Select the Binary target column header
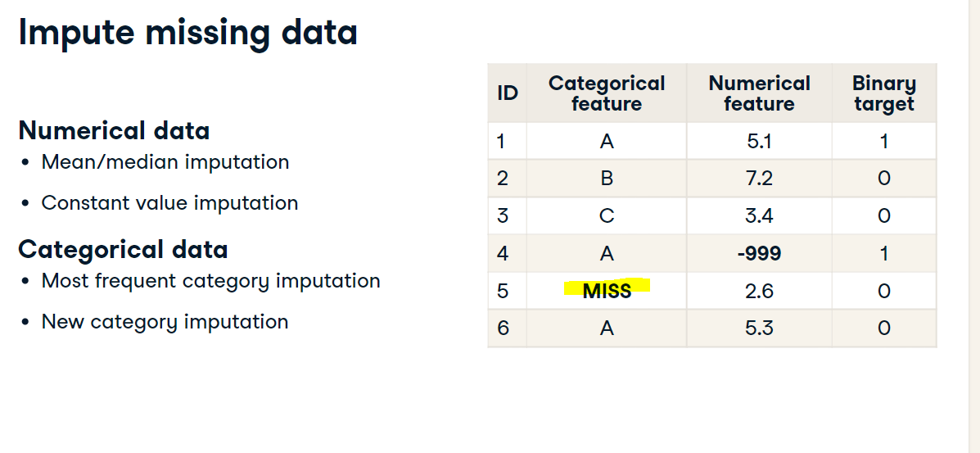The height and width of the screenshot is (453, 980). point(883,93)
